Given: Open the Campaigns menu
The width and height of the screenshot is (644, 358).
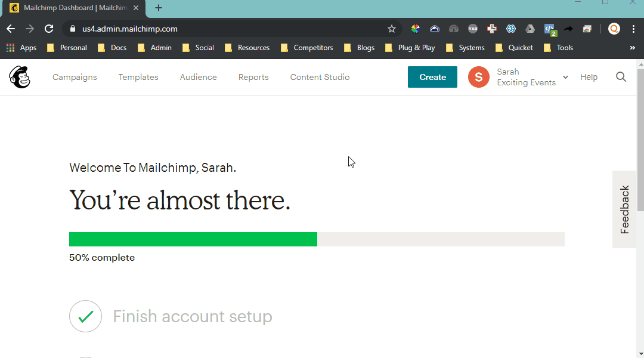Looking at the screenshot, I should pos(75,77).
